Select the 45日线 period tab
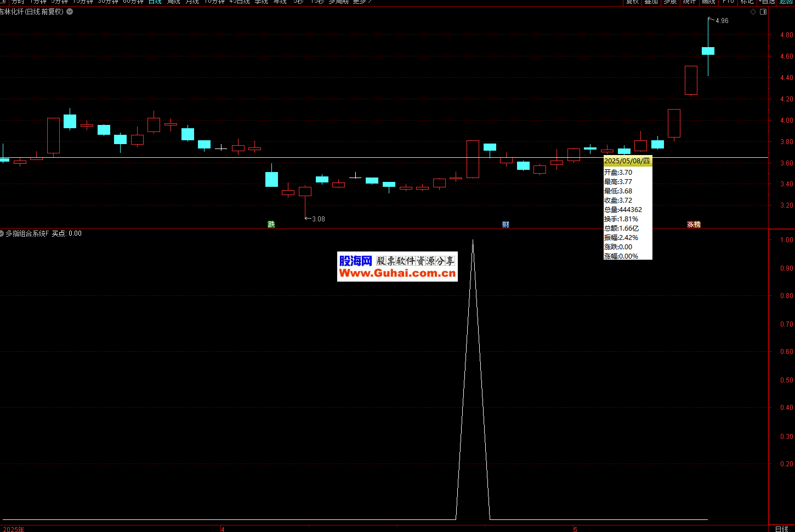 (x=240, y=2)
